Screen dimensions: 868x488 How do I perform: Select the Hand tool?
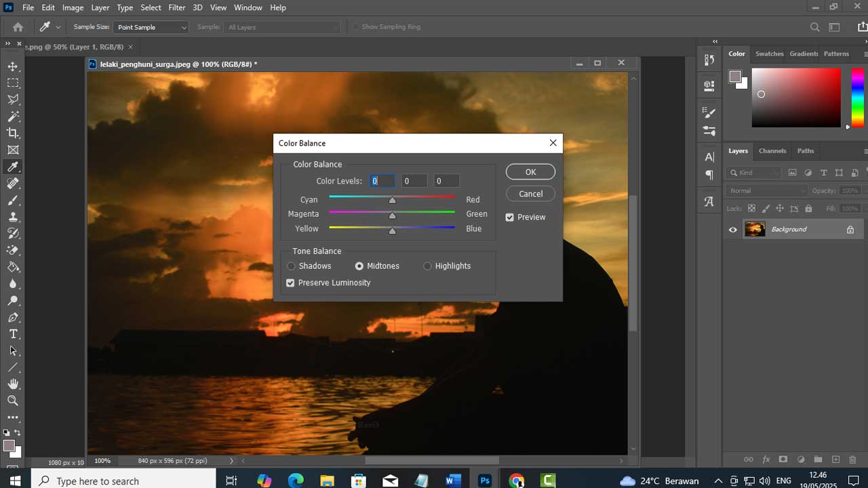point(13,384)
